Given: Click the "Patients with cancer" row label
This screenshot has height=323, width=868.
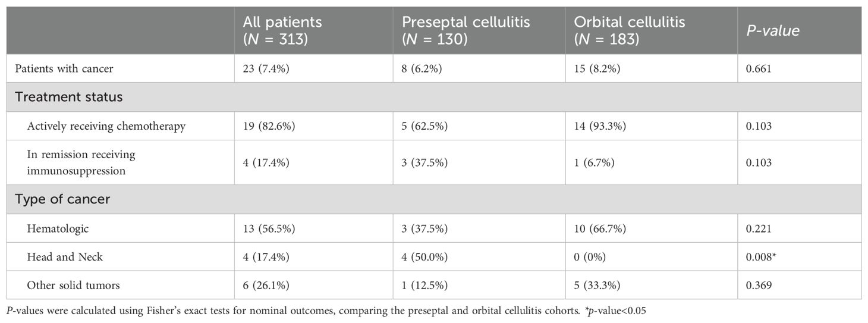Looking at the screenshot, I should 64,68.
